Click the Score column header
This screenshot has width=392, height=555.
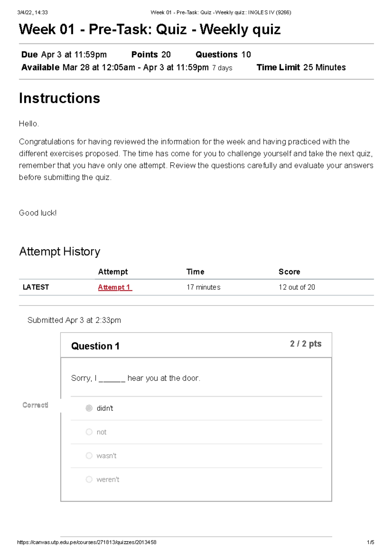[289, 272]
